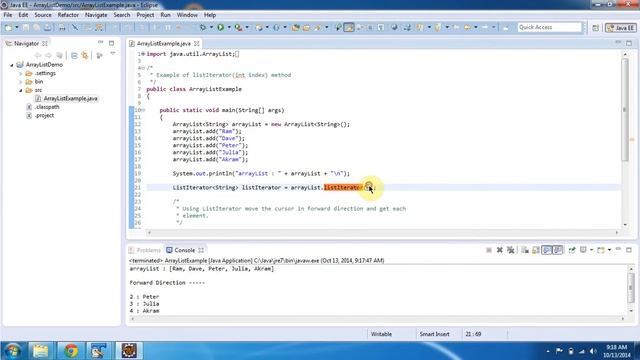
Task: Toggle Show Console on standard output change
Action: 547,250
